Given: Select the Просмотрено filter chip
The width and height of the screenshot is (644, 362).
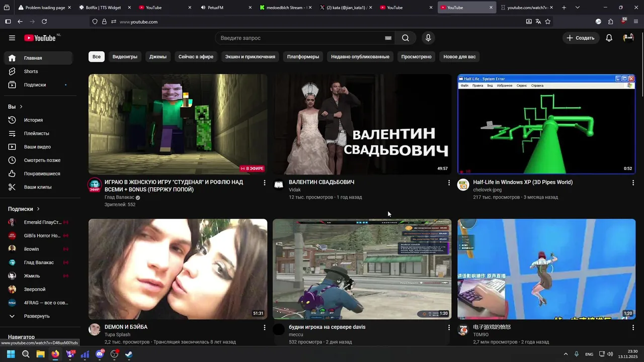Looking at the screenshot, I should [x=416, y=57].
